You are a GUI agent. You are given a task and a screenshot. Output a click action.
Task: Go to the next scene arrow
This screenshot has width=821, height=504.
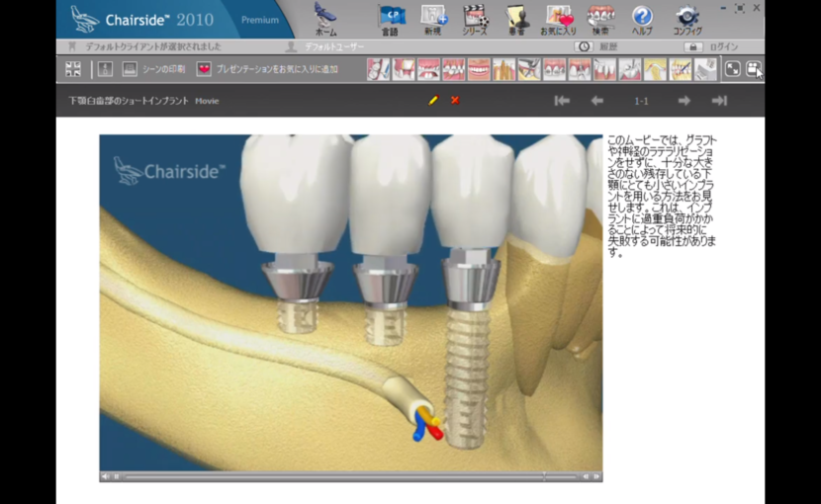pos(684,101)
